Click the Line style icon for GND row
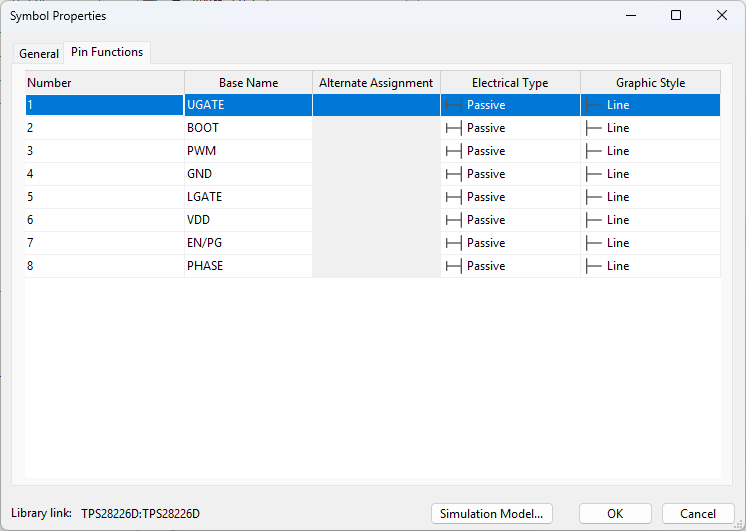 tap(593, 174)
